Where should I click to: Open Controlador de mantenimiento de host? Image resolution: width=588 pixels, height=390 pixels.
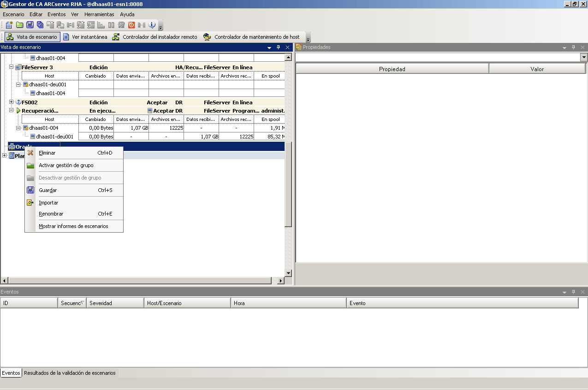(252, 37)
